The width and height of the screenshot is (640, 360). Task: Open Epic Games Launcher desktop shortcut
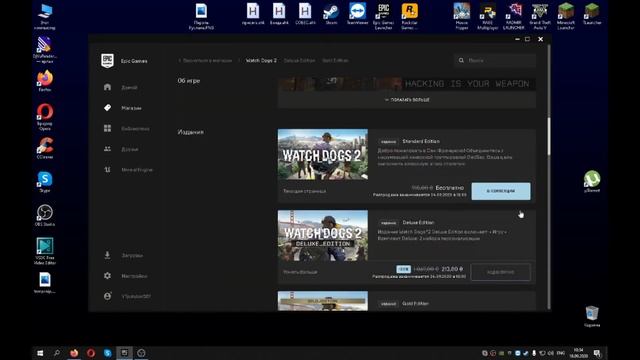point(383,16)
